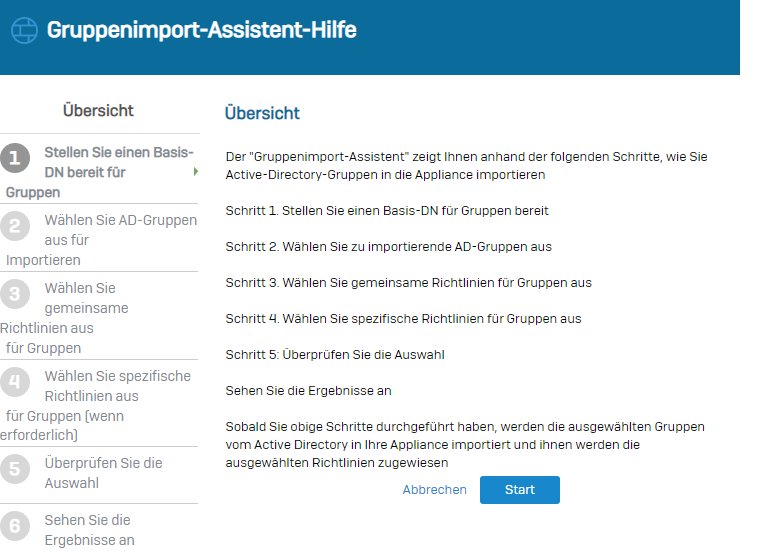Open 'Wählen Sie gemeinsame Richtlinien aus' step

pos(99,318)
